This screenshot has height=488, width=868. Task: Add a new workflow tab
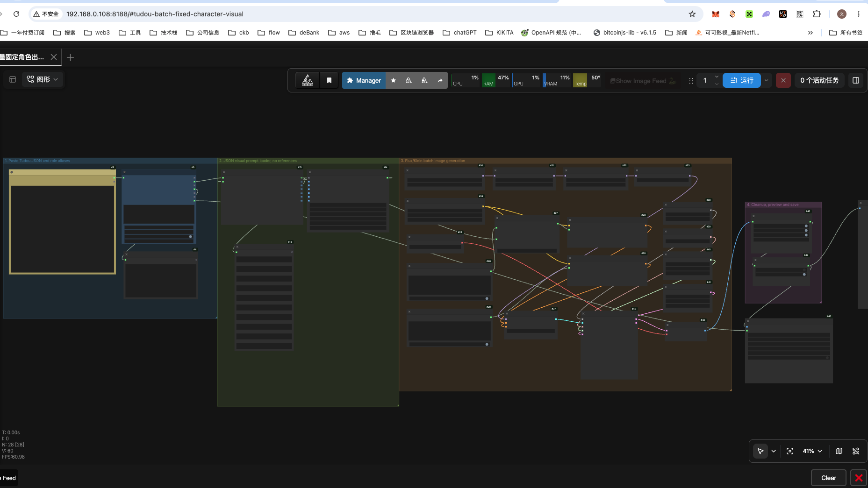click(70, 57)
